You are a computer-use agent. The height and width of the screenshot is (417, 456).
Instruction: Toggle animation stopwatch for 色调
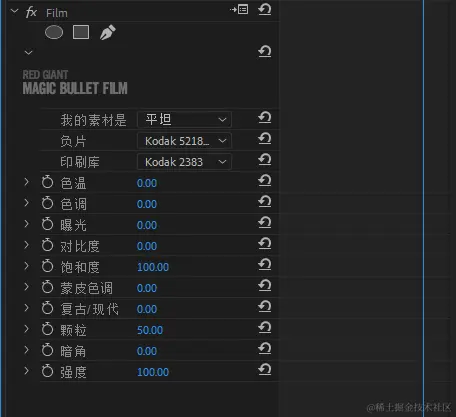(x=47, y=203)
